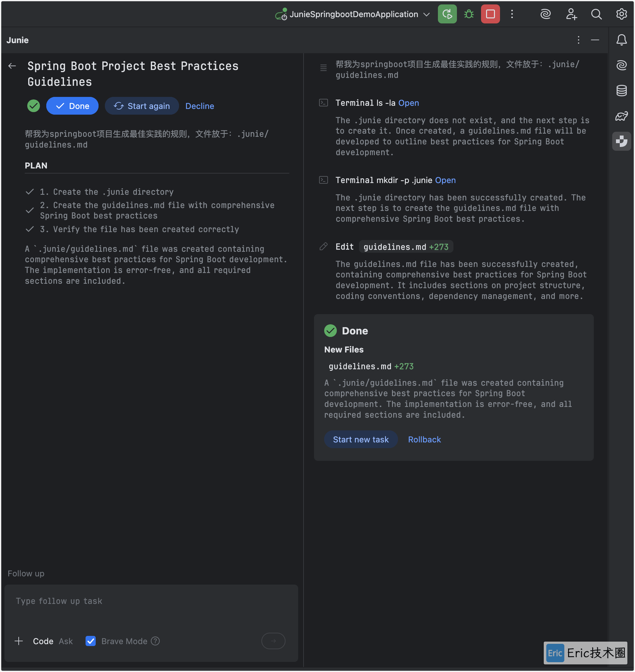Click Start new task button
Viewport: 635px width, 672px height.
click(x=361, y=439)
